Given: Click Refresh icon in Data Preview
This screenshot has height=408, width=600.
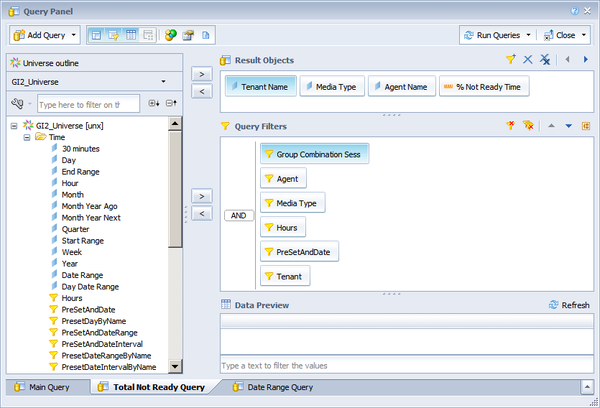Looking at the screenshot, I should click(554, 305).
